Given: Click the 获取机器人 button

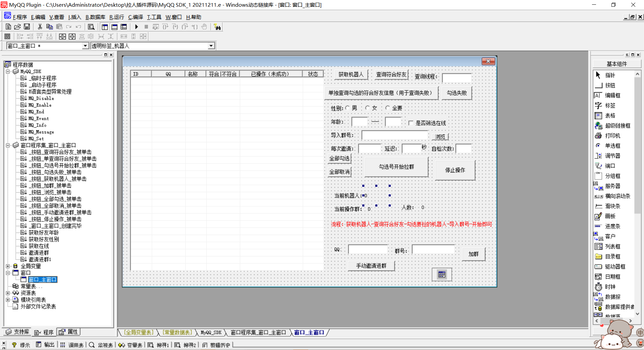Looking at the screenshot, I should [351, 74].
